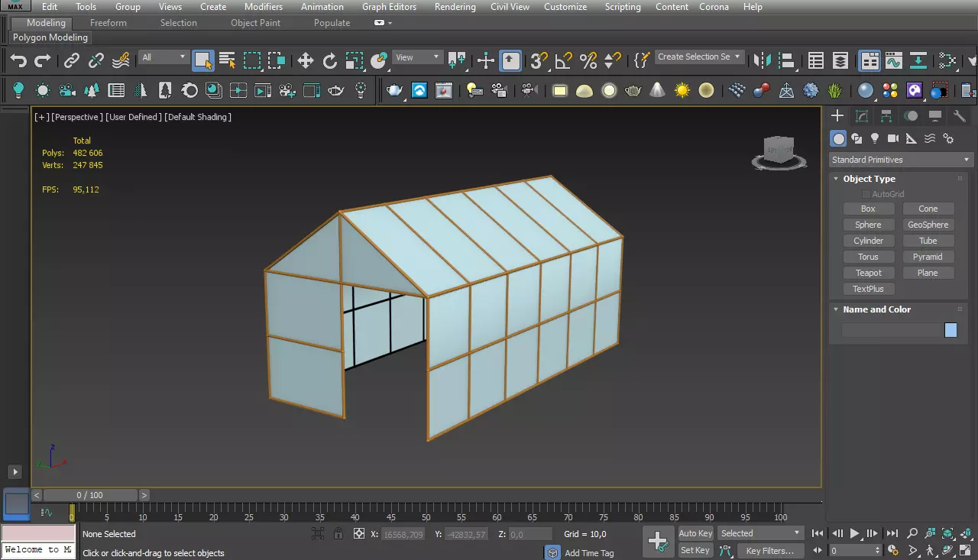Viewport: 978px width, 560px height.
Task: Choose the Rectangular Selection Region tool
Action: (252, 60)
